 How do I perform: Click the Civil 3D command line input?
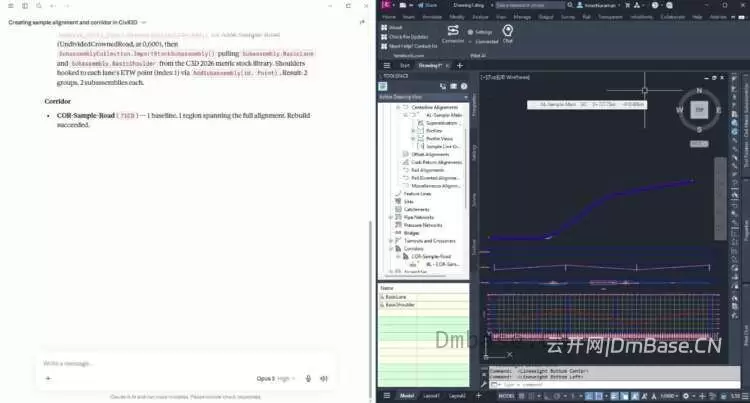[x=614, y=384]
